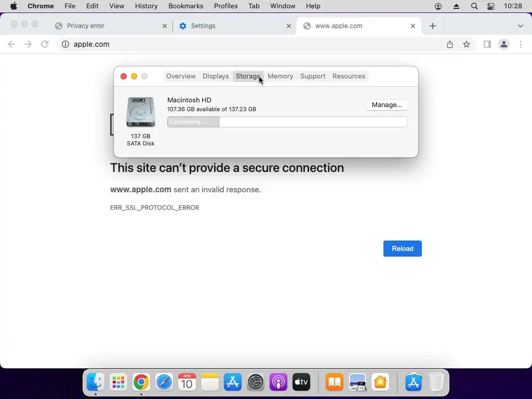
Task: Open the File menu
Action: point(70,6)
